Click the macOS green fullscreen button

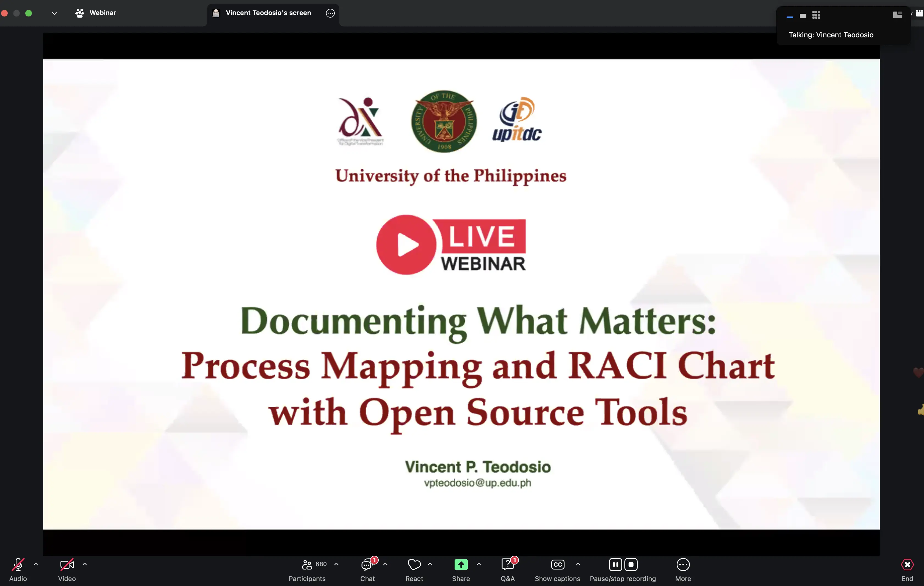(28, 13)
